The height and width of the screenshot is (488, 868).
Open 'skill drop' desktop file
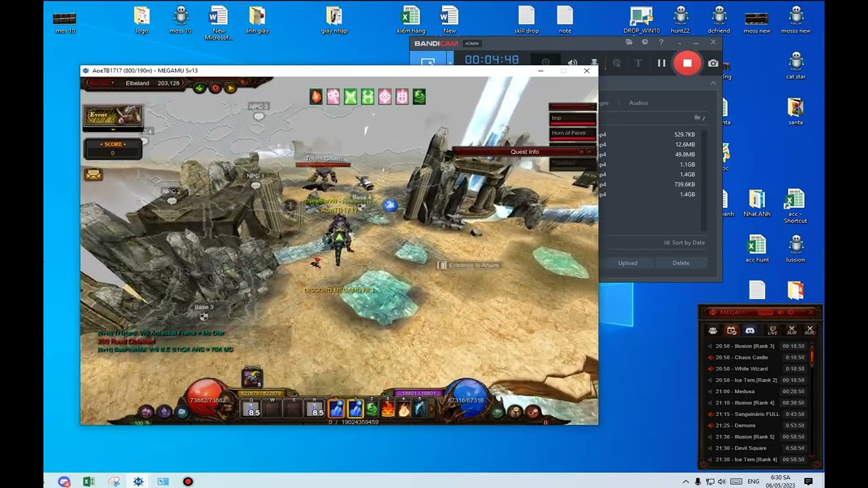pos(526,20)
